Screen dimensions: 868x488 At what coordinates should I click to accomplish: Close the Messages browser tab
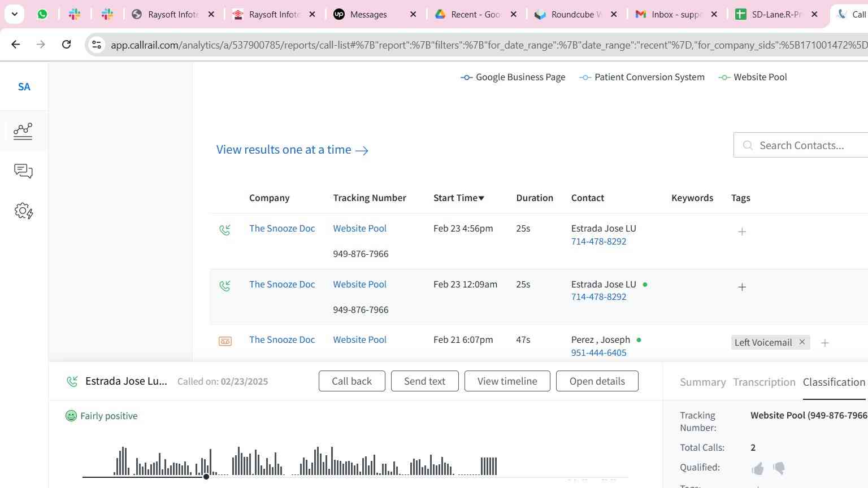(413, 14)
